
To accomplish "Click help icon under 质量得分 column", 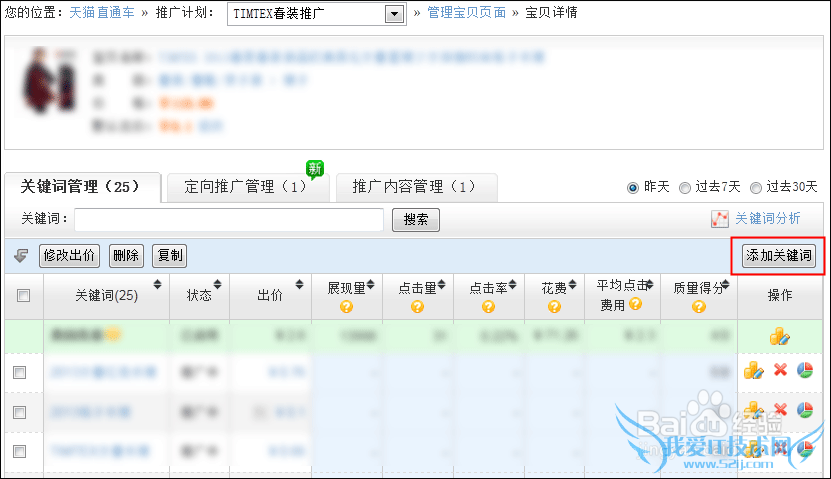I will (699, 307).
